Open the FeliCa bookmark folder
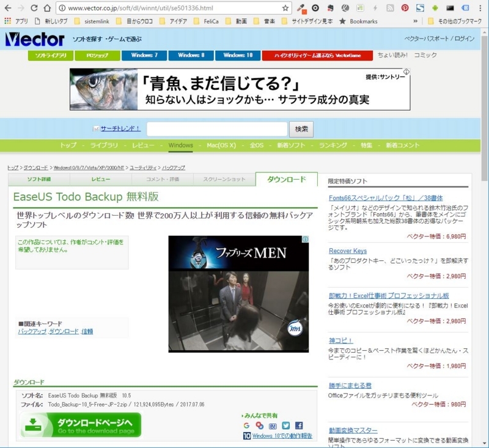The image size is (489, 448). click(206, 21)
